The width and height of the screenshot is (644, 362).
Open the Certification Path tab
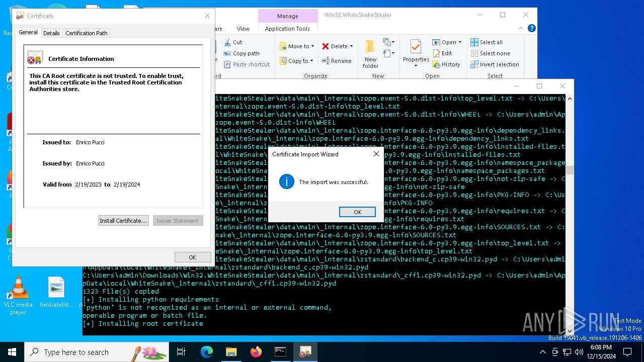pyautogui.click(x=87, y=33)
